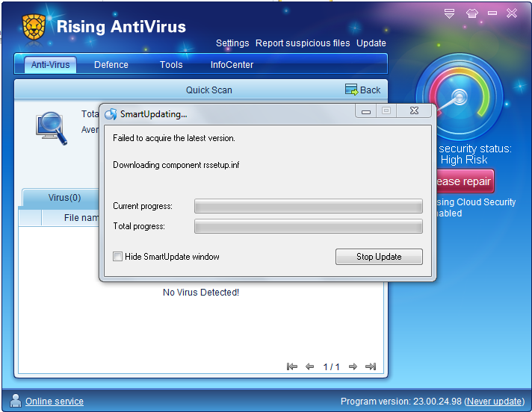532x412 pixels.
Task: Click the Quick Scan title text
Action: (209, 90)
